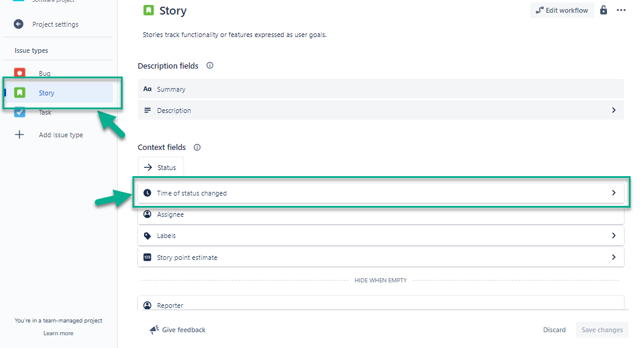The width and height of the screenshot is (644, 348).
Task: Click the megaphone Give feedback icon
Action: pos(154,330)
